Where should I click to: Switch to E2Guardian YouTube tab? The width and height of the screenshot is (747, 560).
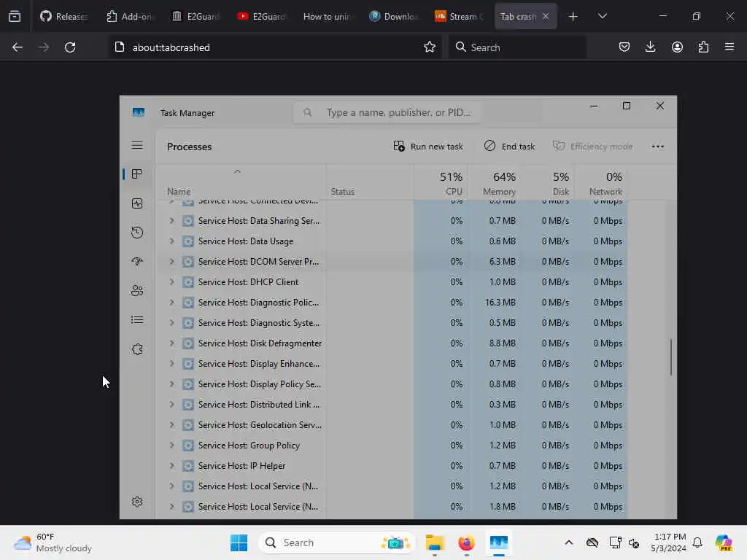tap(261, 17)
